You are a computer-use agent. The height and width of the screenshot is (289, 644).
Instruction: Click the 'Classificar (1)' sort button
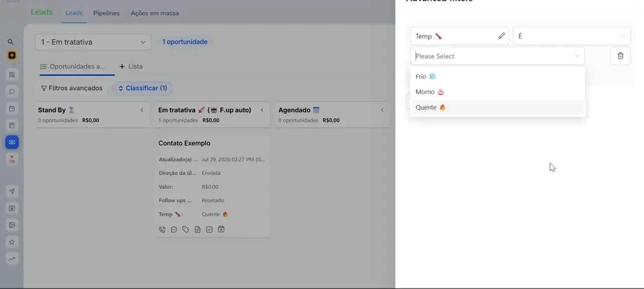click(x=142, y=88)
